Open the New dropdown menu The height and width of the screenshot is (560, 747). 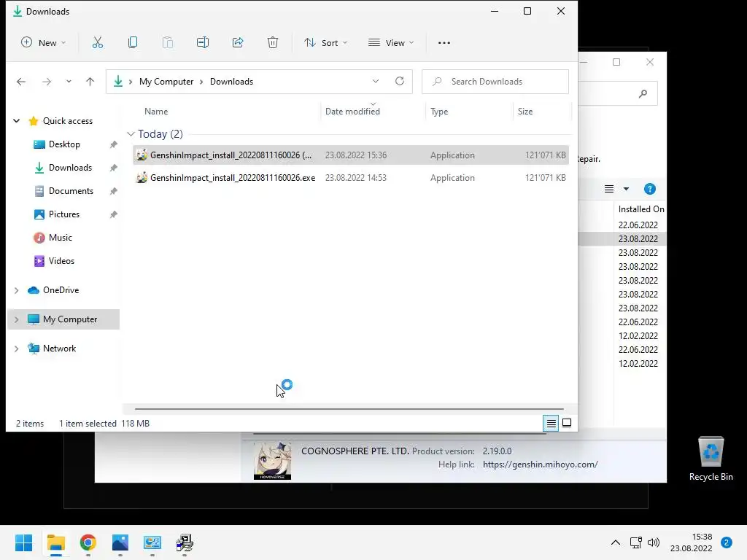pyautogui.click(x=43, y=43)
